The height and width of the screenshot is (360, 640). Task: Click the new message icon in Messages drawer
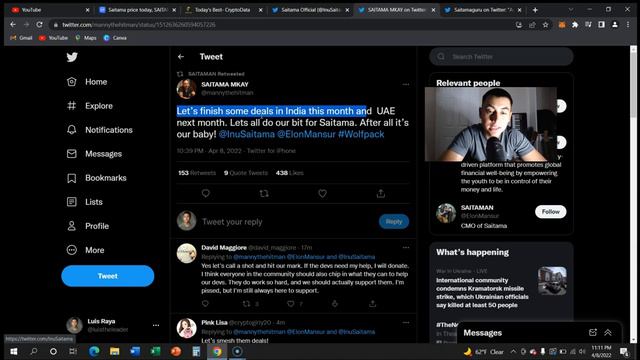coord(593,333)
